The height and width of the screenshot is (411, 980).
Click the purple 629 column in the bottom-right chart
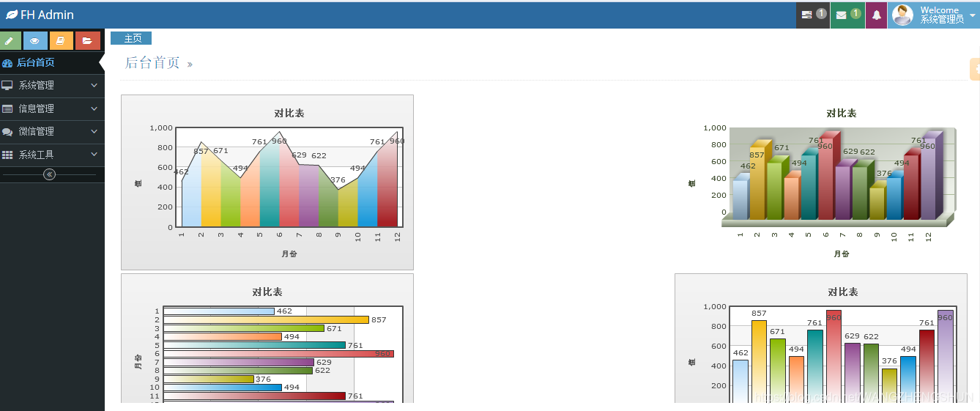point(853,373)
